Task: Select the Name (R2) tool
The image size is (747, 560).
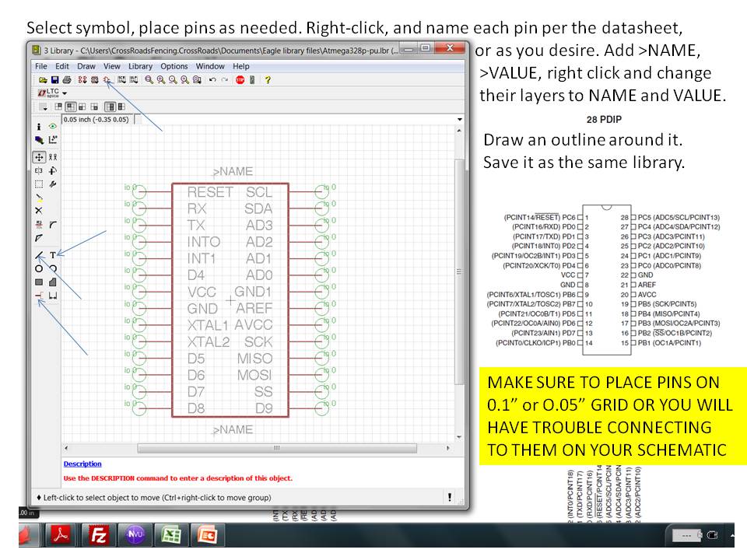Action: pyautogui.click(x=39, y=224)
